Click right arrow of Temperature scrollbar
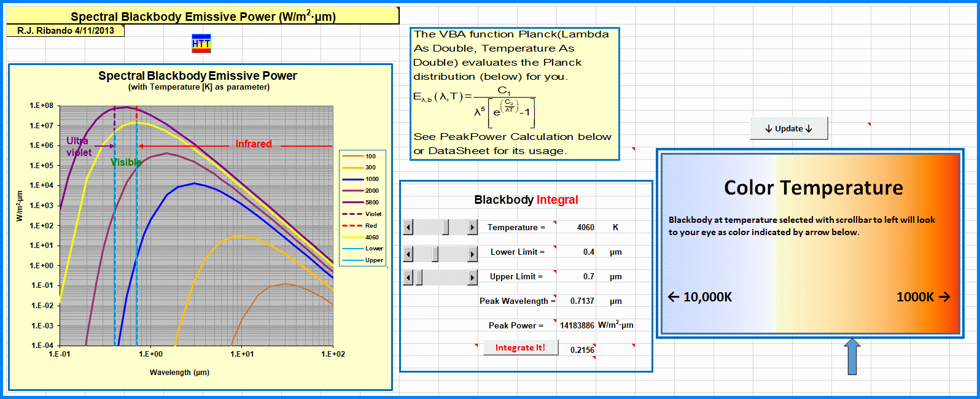The height and width of the screenshot is (399, 980). point(472,228)
